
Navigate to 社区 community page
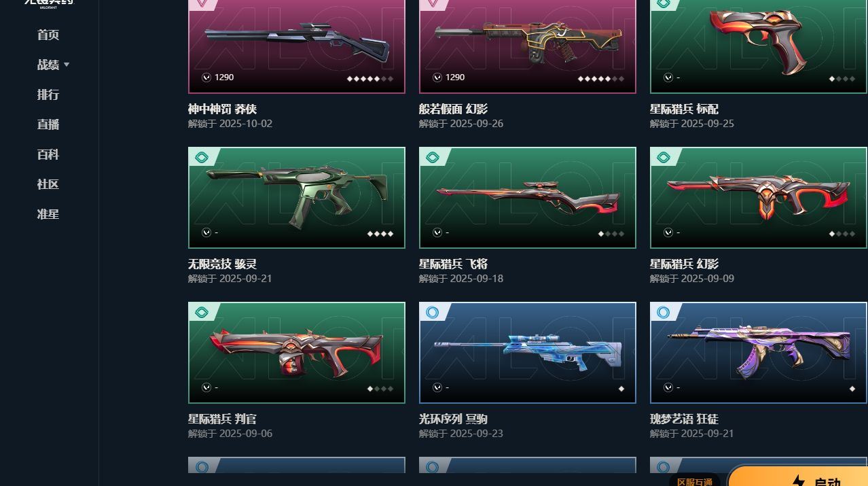[x=48, y=184]
